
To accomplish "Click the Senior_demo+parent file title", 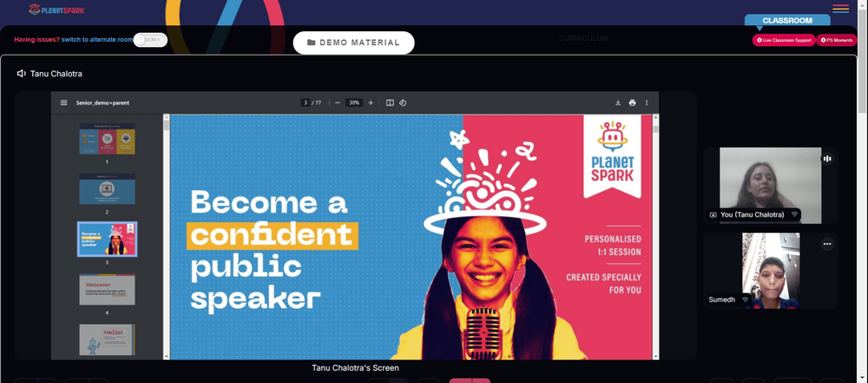I will coord(102,102).
